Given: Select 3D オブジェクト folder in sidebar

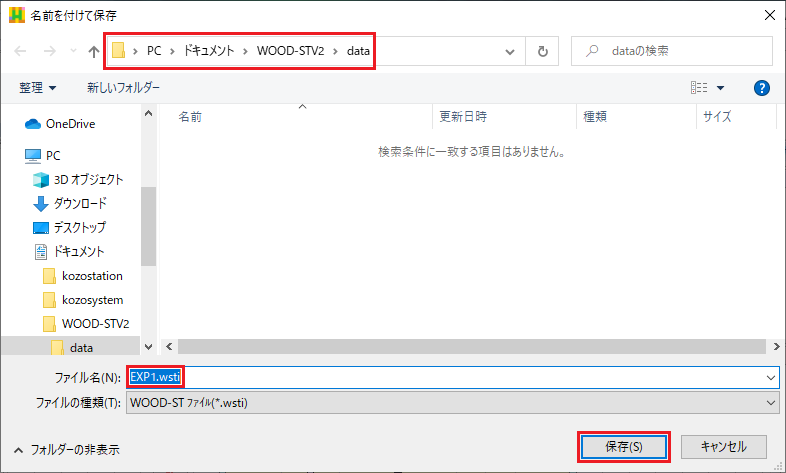Looking at the screenshot, I should 88,180.
